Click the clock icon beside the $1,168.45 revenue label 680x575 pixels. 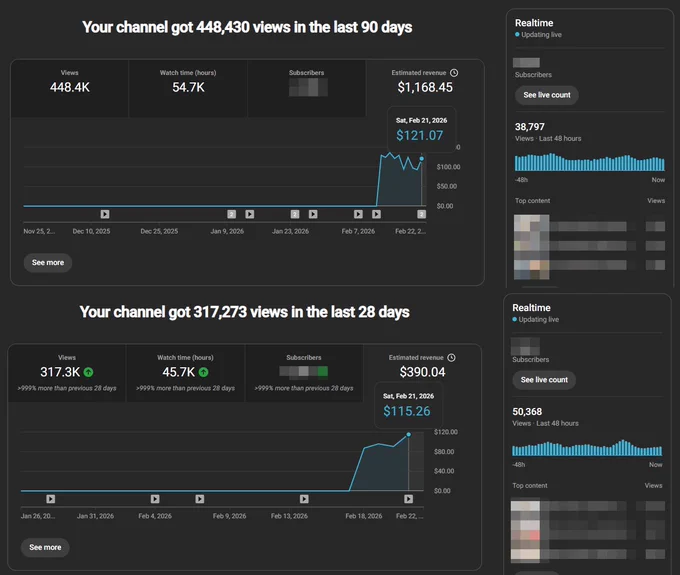(x=454, y=73)
